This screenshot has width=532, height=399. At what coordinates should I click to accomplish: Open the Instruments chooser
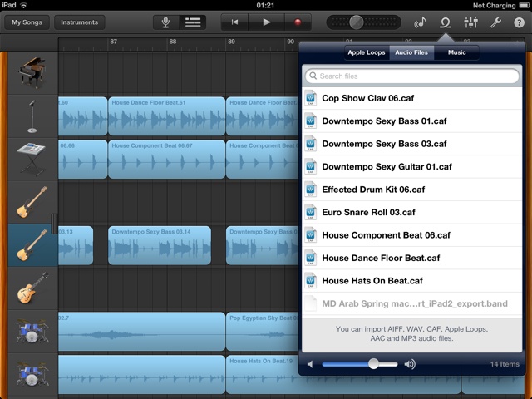80,22
